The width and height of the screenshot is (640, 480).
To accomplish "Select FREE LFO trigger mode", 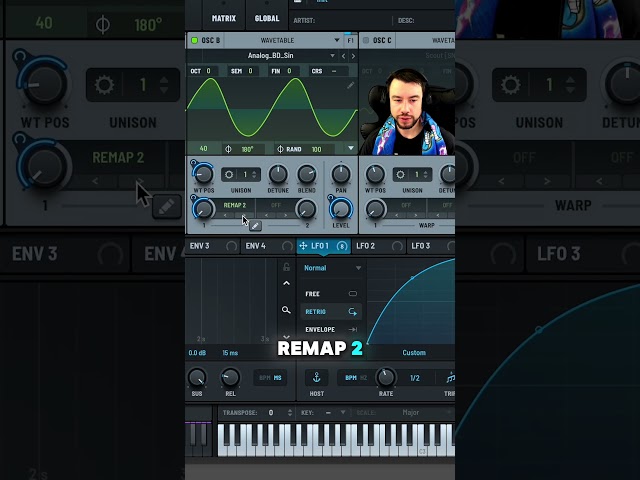I will coord(331,294).
